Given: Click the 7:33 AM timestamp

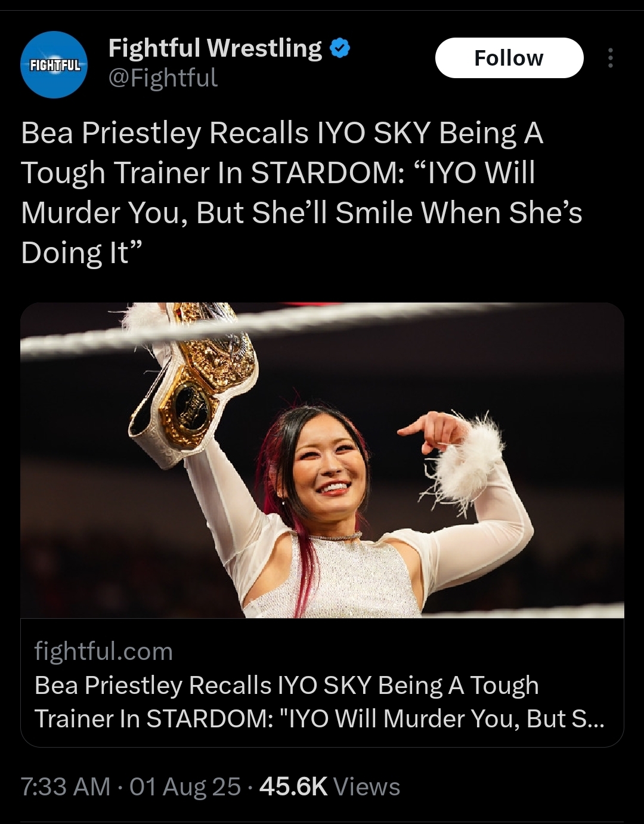Looking at the screenshot, I should (66, 786).
